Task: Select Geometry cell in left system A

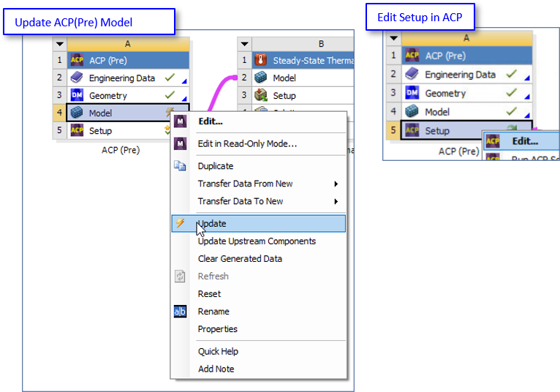Action: click(x=128, y=95)
